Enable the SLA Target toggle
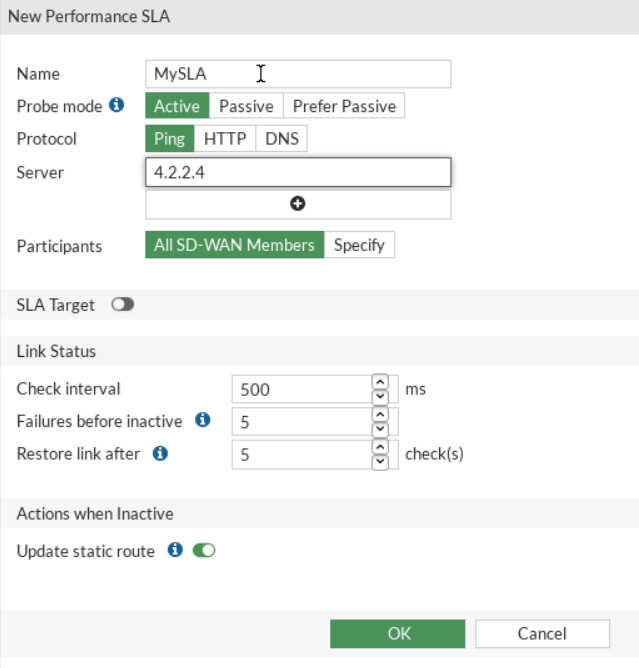This screenshot has width=639, height=668. 123,305
